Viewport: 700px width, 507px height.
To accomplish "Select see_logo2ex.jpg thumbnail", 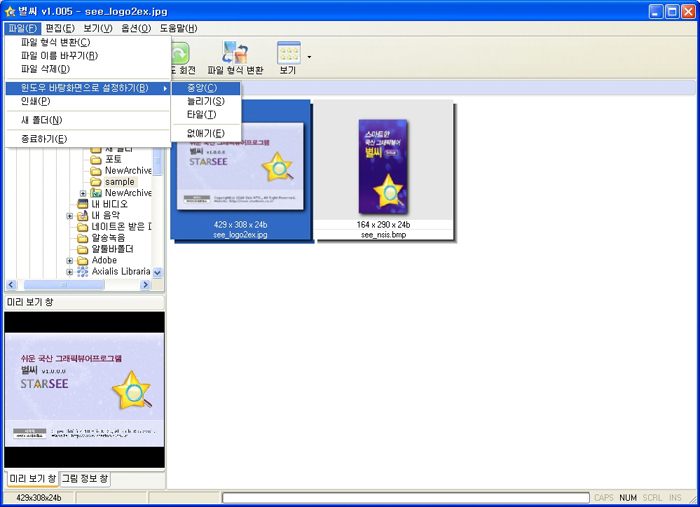I will pos(241,171).
